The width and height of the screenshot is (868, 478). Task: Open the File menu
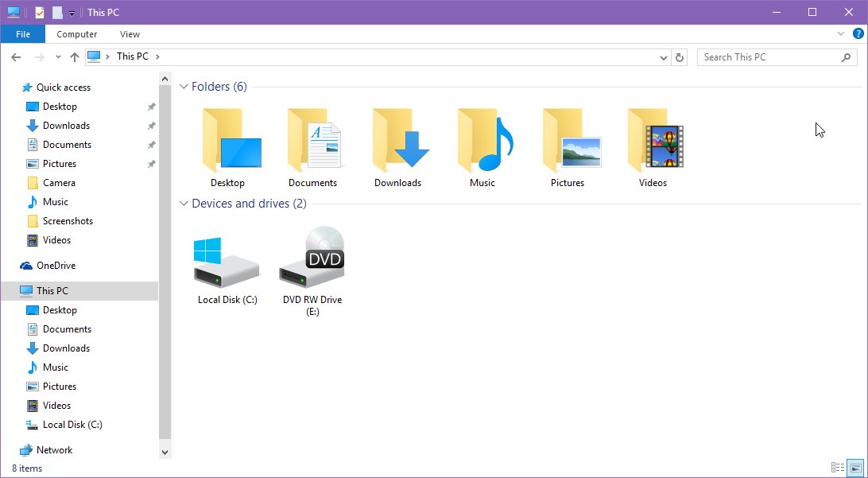pyautogui.click(x=22, y=33)
